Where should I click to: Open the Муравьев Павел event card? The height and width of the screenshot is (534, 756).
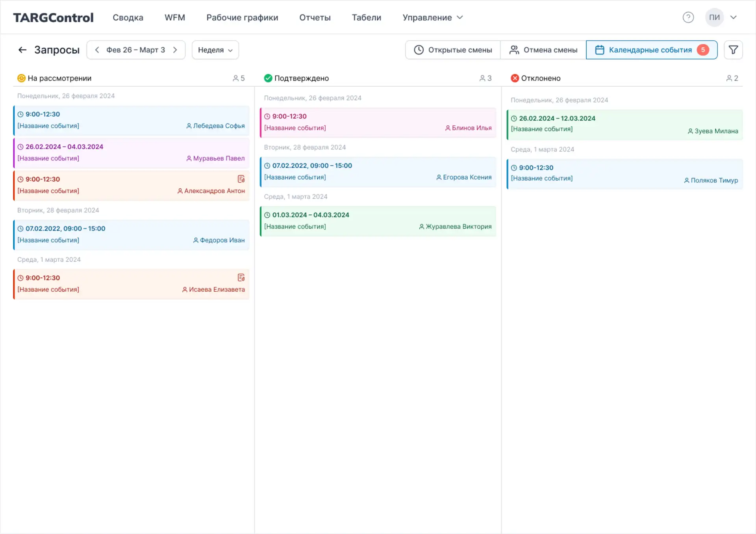coord(131,153)
